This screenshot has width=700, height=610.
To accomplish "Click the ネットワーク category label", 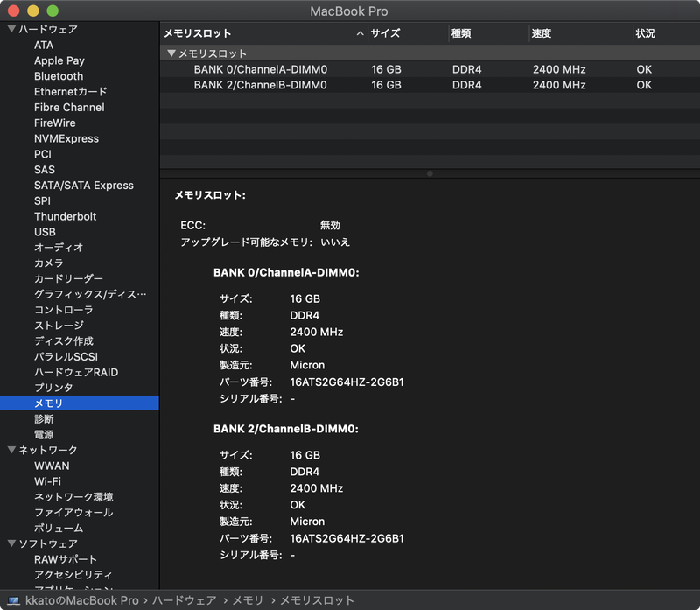I will [48, 450].
